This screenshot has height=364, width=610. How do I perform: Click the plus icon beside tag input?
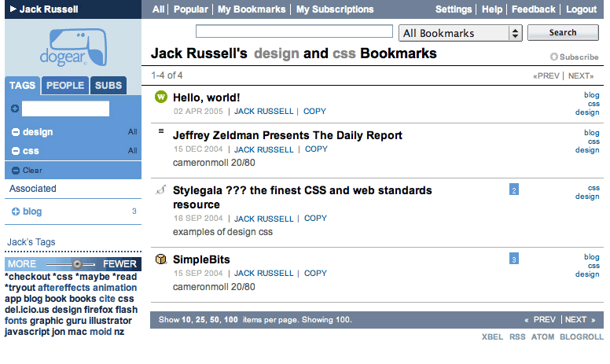point(15,109)
